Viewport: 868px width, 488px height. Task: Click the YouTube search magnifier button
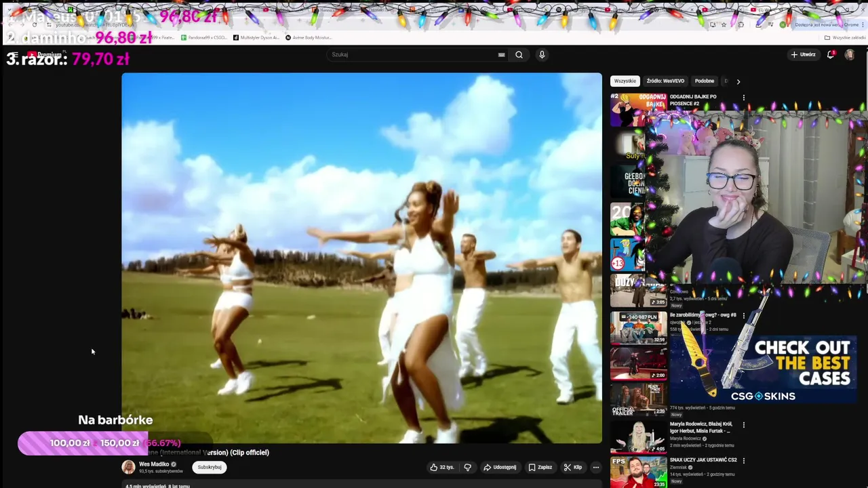pos(519,55)
